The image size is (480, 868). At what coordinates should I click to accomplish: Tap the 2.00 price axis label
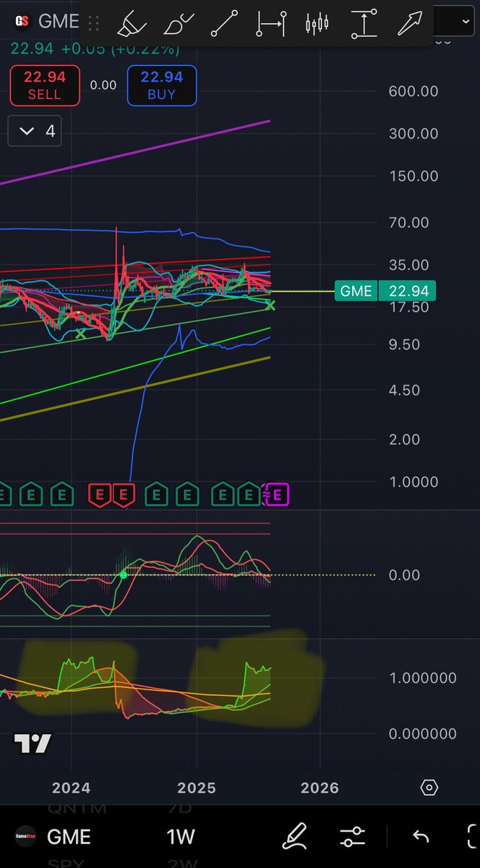click(404, 439)
